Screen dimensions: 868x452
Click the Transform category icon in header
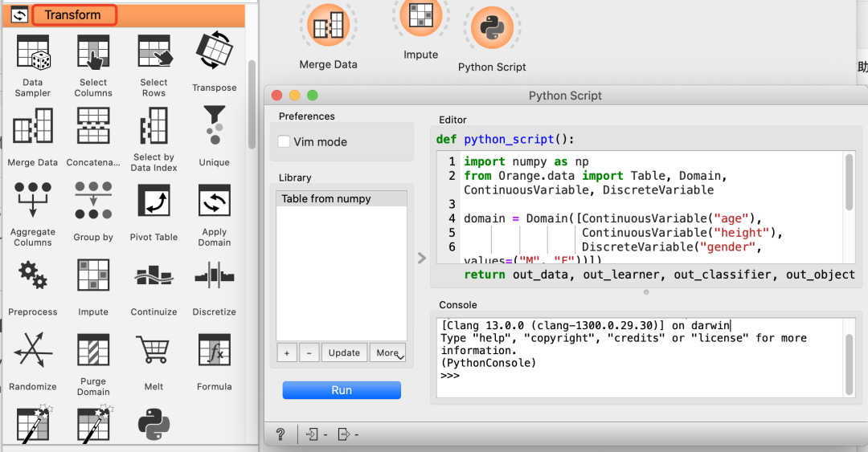[19, 15]
